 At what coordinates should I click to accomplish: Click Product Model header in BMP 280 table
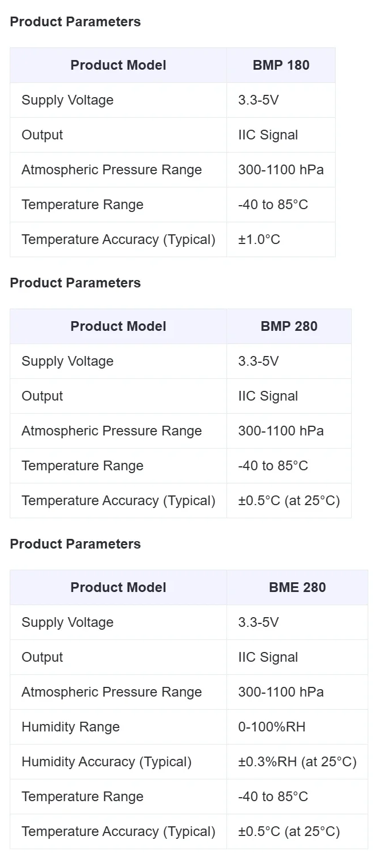(x=118, y=326)
